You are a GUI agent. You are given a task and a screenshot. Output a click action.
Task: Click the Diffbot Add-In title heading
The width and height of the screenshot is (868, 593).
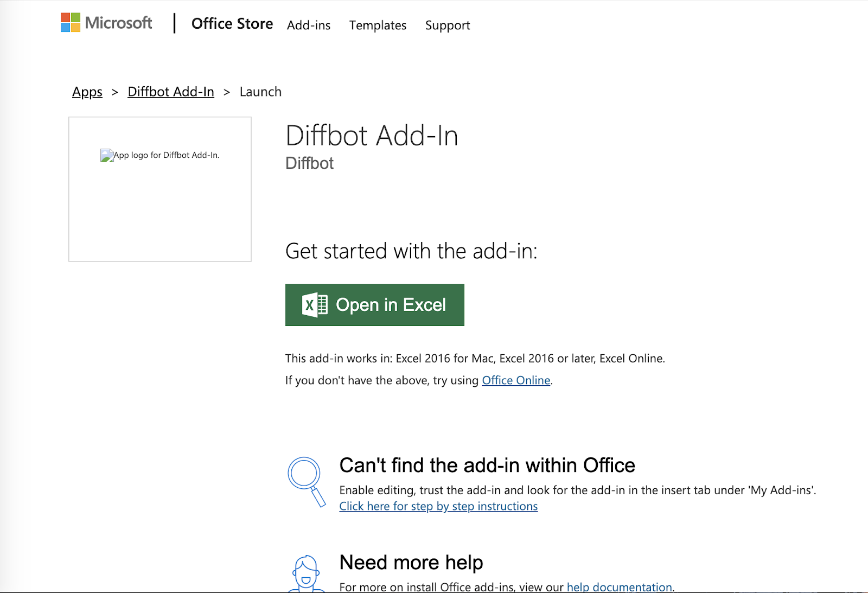pos(372,136)
